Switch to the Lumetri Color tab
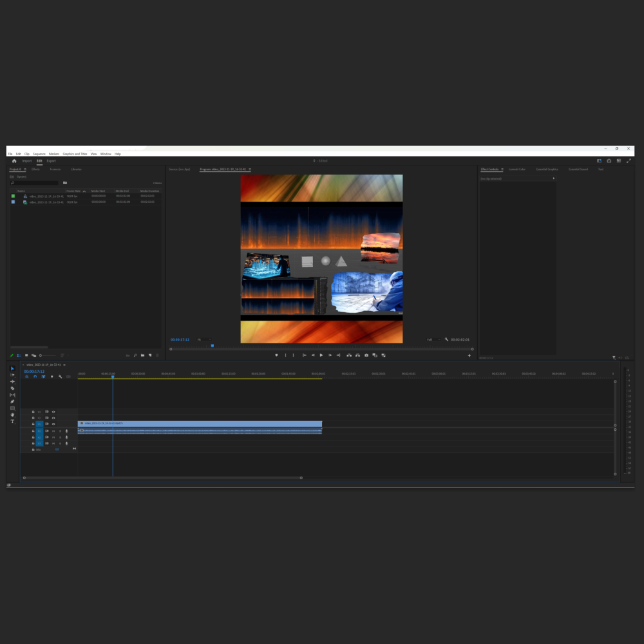This screenshot has height=644, width=644. click(x=516, y=169)
